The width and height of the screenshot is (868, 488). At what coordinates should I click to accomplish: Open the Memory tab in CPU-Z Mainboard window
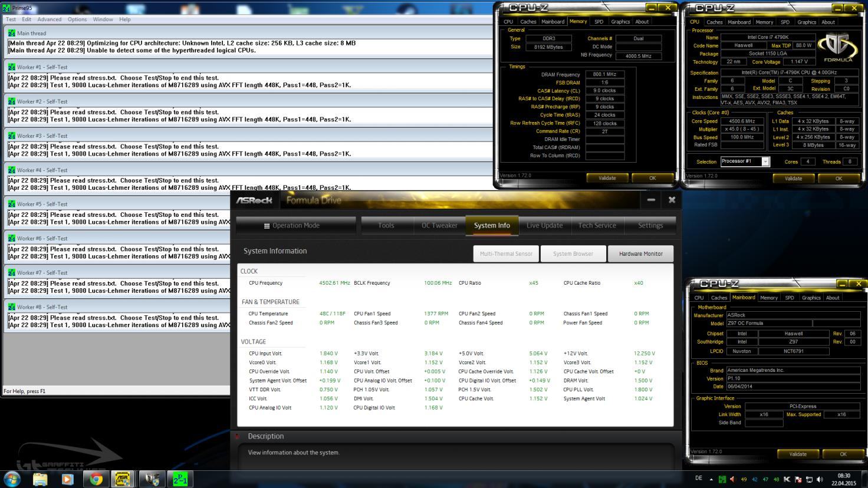pos(768,298)
